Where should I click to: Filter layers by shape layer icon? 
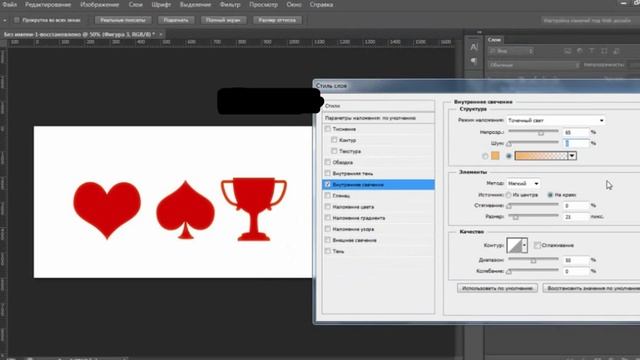pyautogui.click(x=604, y=51)
